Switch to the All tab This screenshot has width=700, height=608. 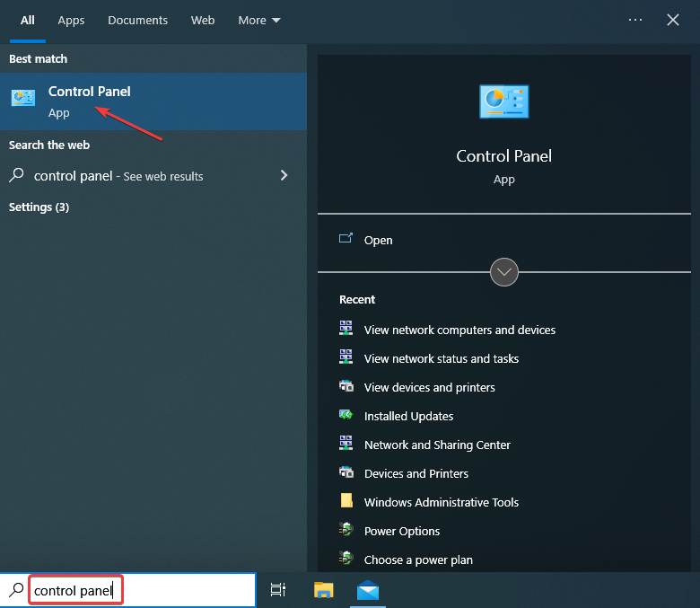point(27,21)
